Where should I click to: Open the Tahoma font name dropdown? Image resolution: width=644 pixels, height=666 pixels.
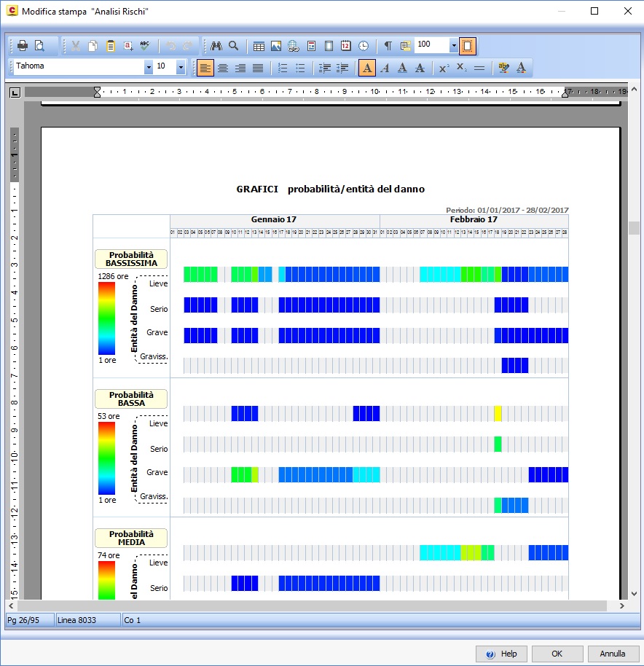[149, 67]
